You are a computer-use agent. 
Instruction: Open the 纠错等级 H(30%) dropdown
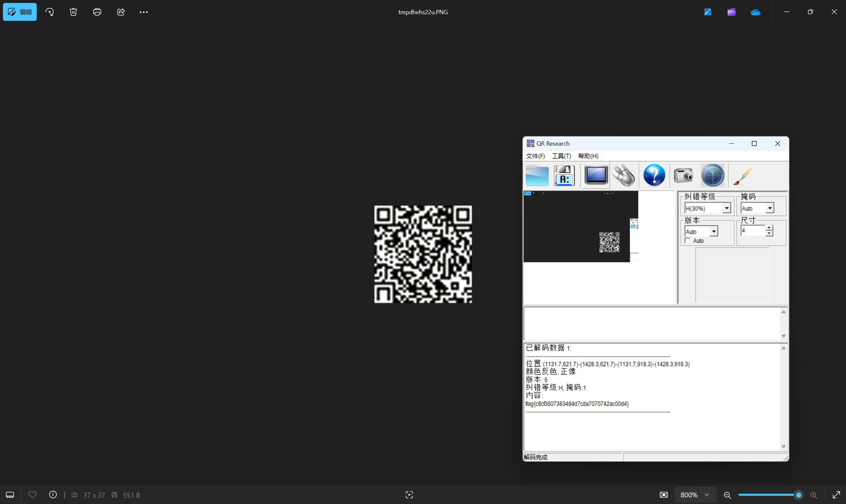[x=708, y=208]
